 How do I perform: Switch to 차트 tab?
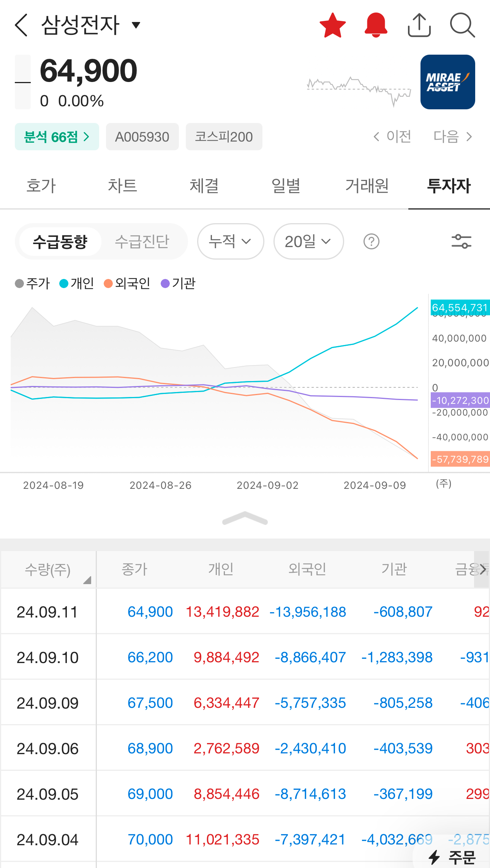[x=122, y=186]
